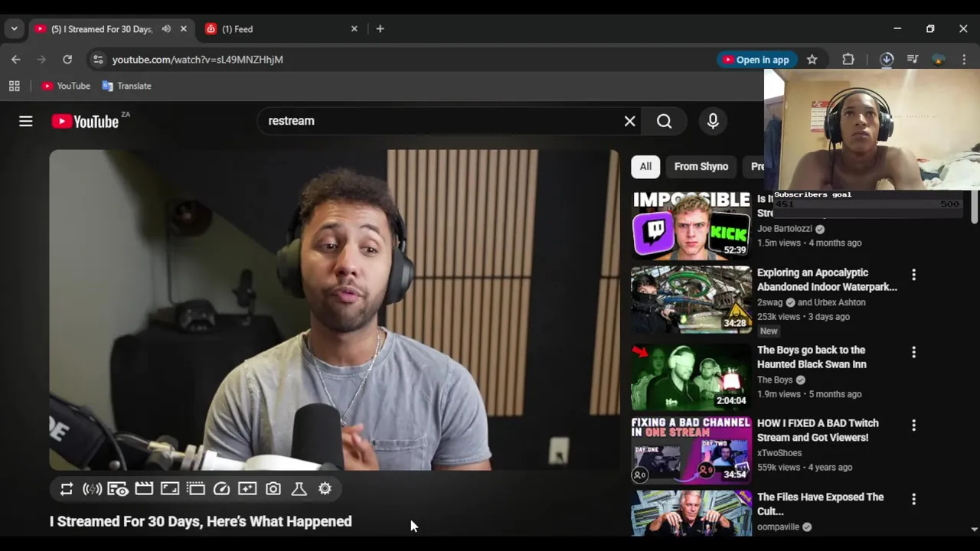Viewport: 980px width, 551px height.
Task: Open the gear settings icon under the player
Action: coord(325,489)
